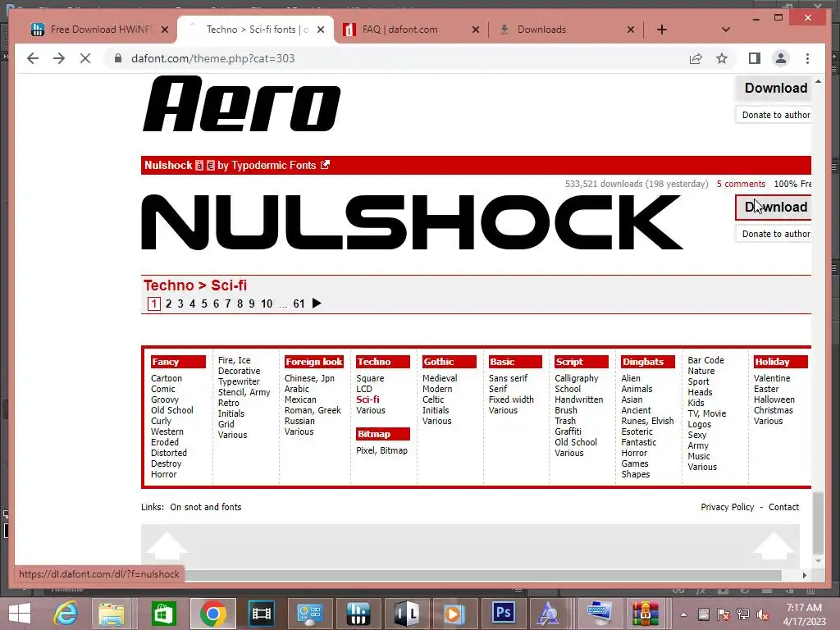Go to page 2 of results
Screen dimensions: 840x630
(x=168, y=304)
